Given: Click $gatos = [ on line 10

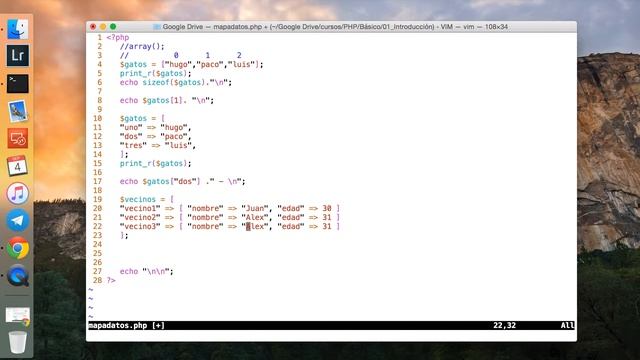Looking at the screenshot, I should pyautogui.click(x=142, y=118).
